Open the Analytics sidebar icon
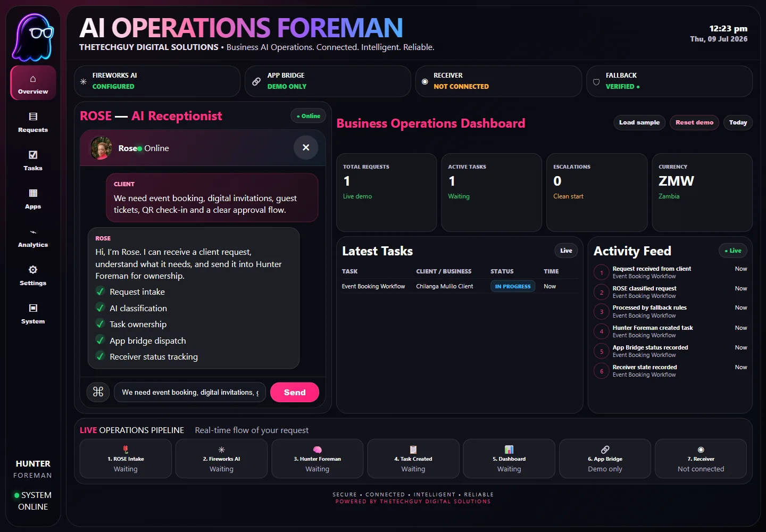Image resolution: width=766 pixels, height=532 pixels. [33, 232]
